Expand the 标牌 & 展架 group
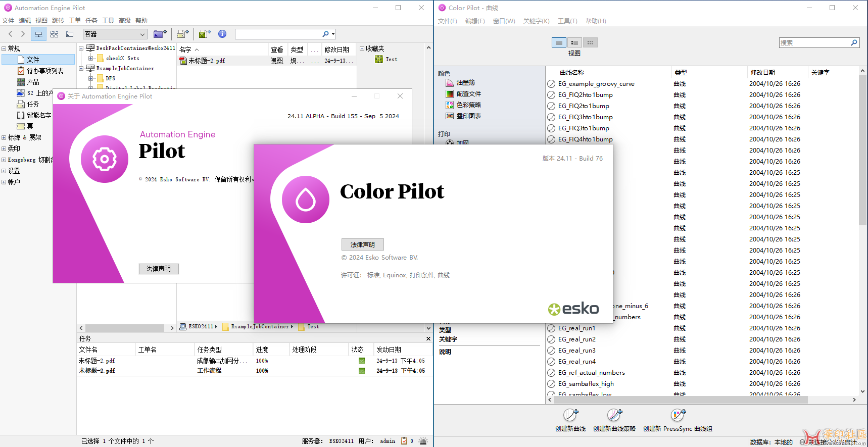Screen dimensions: 868x447 coord(4,137)
